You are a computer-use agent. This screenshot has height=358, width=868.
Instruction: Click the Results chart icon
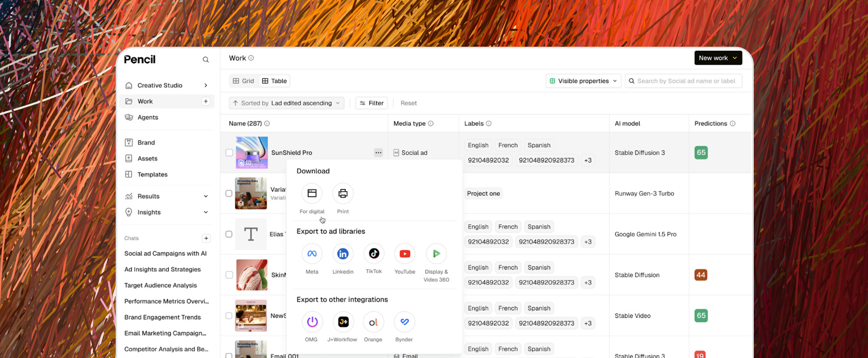point(129,196)
